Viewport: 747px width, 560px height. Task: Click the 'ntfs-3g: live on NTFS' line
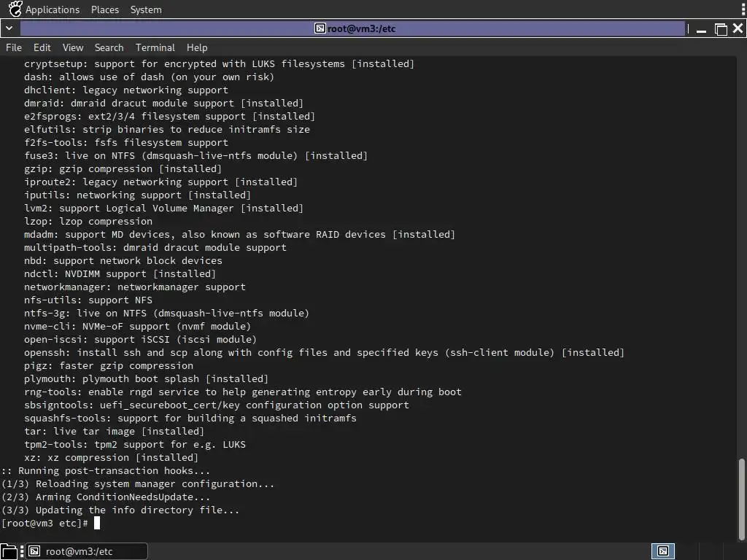click(167, 314)
